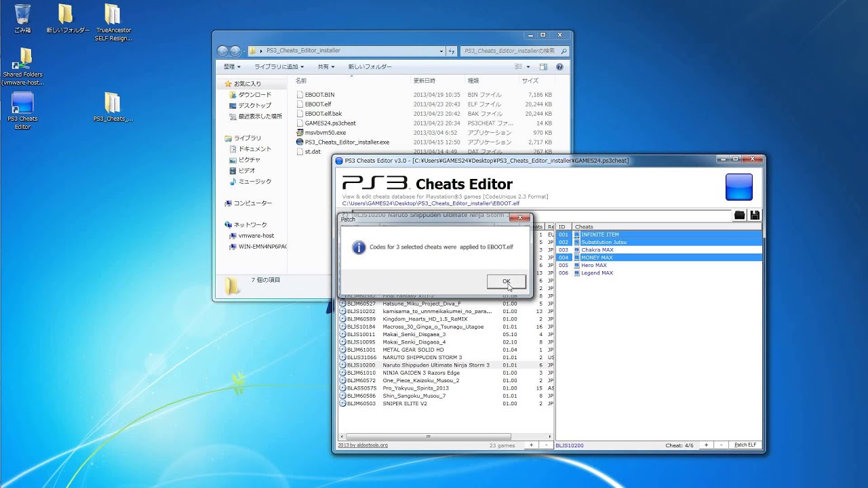This screenshot has width=868, height=488.
Task: Save database floppy disk icon
Action: click(754, 215)
